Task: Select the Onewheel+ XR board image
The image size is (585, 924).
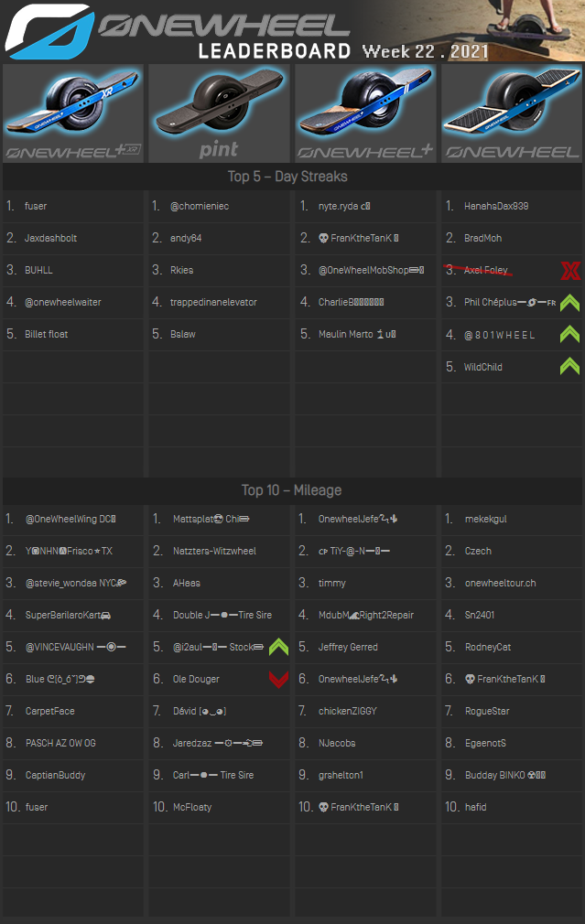Action: pyautogui.click(x=73, y=113)
